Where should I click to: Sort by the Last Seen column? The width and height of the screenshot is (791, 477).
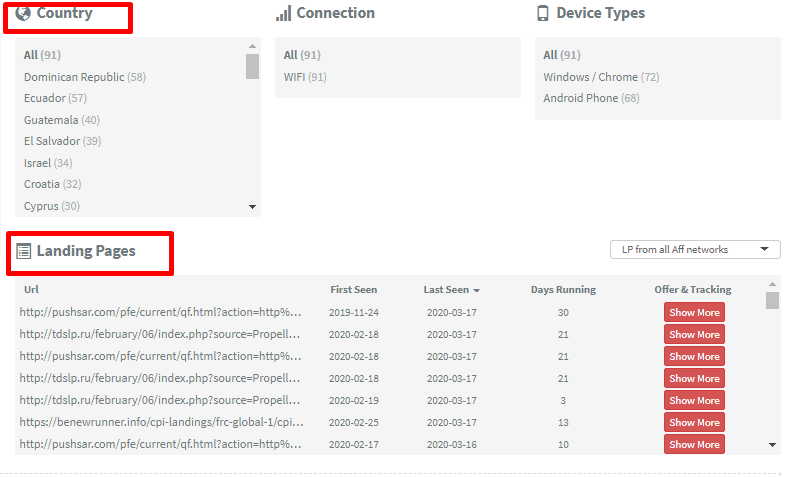(451, 290)
